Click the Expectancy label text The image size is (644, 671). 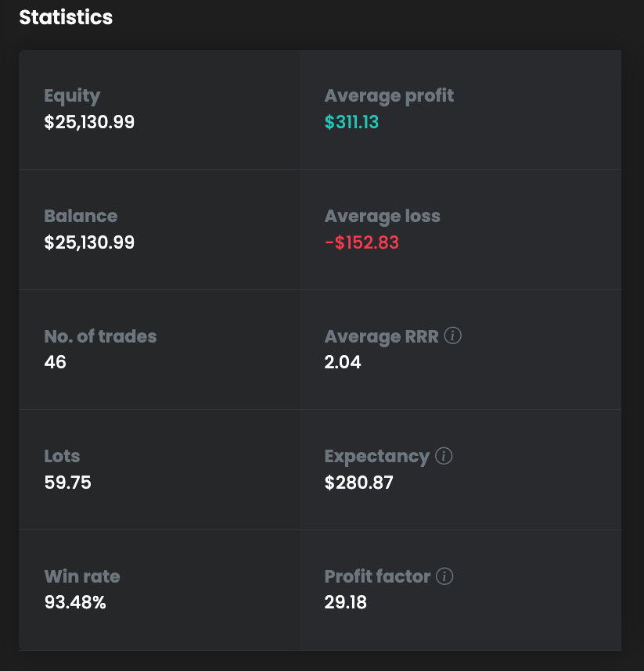[376, 456]
